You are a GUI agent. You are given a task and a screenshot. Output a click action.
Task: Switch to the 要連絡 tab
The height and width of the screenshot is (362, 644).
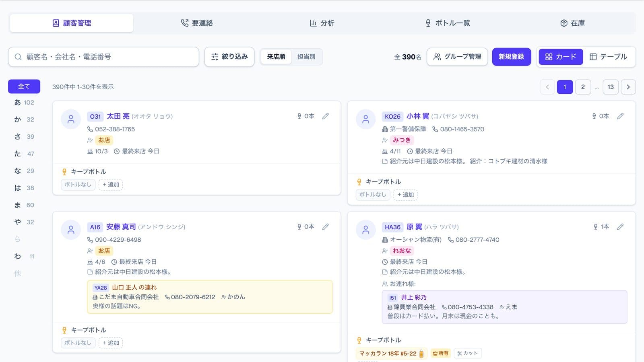coord(197,23)
